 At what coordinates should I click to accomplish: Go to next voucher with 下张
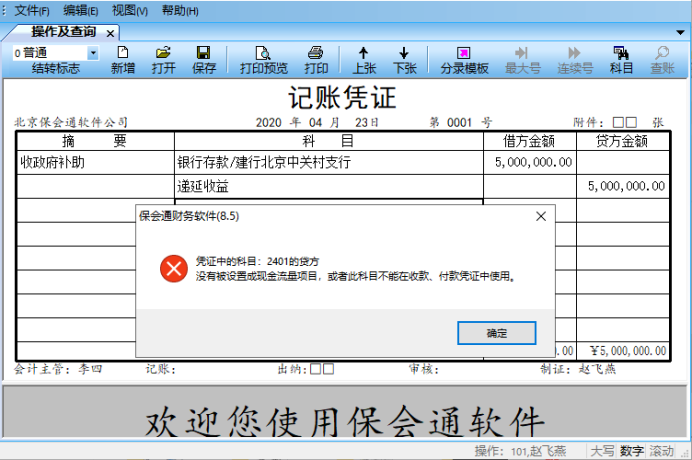tap(404, 59)
